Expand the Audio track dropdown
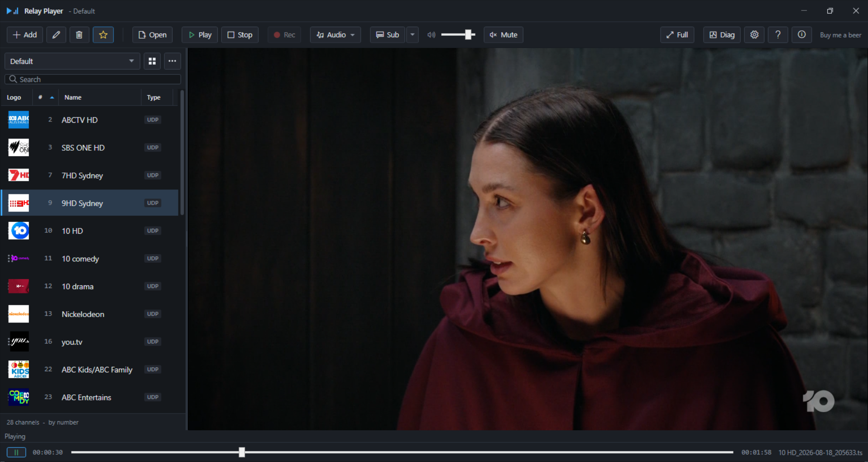This screenshot has height=462, width=868. coord(336,35)
